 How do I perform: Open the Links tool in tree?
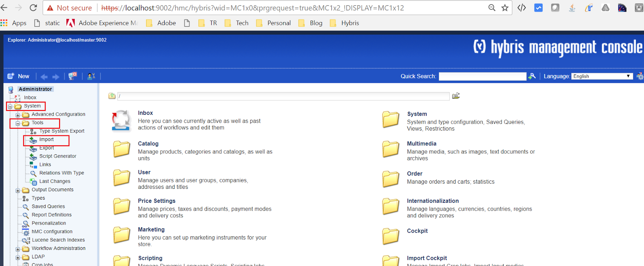[45, 165]
